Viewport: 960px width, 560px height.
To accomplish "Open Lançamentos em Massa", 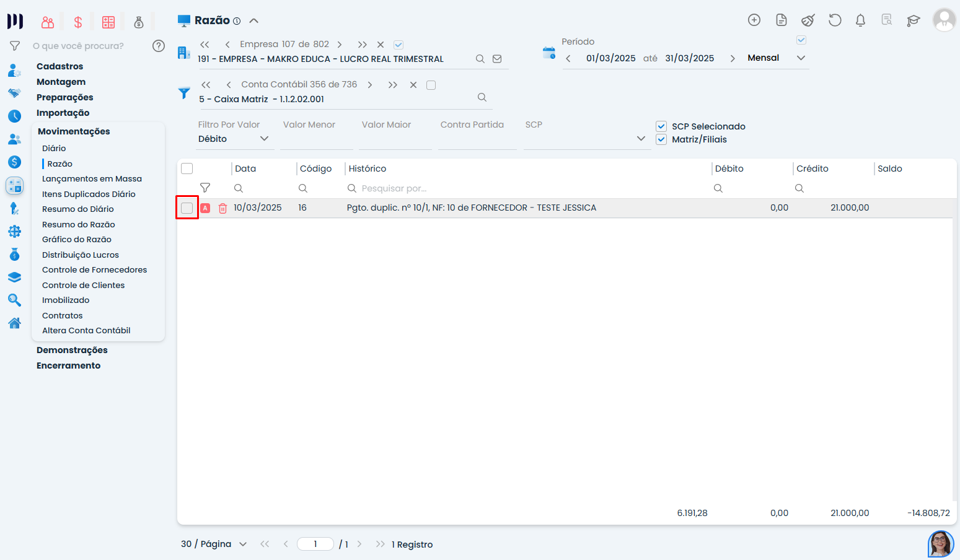I will point(92,178).
